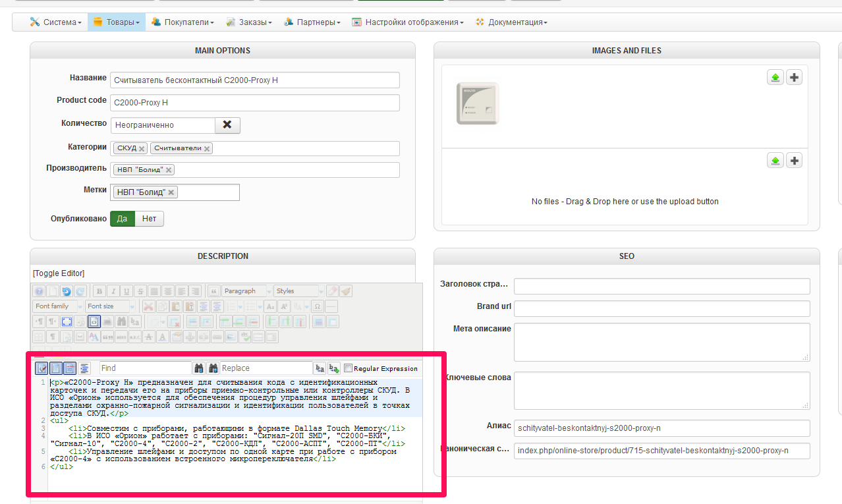842x504 pixels.
Task: Remove the СКУД category tag
Action: tap(142, 149)
